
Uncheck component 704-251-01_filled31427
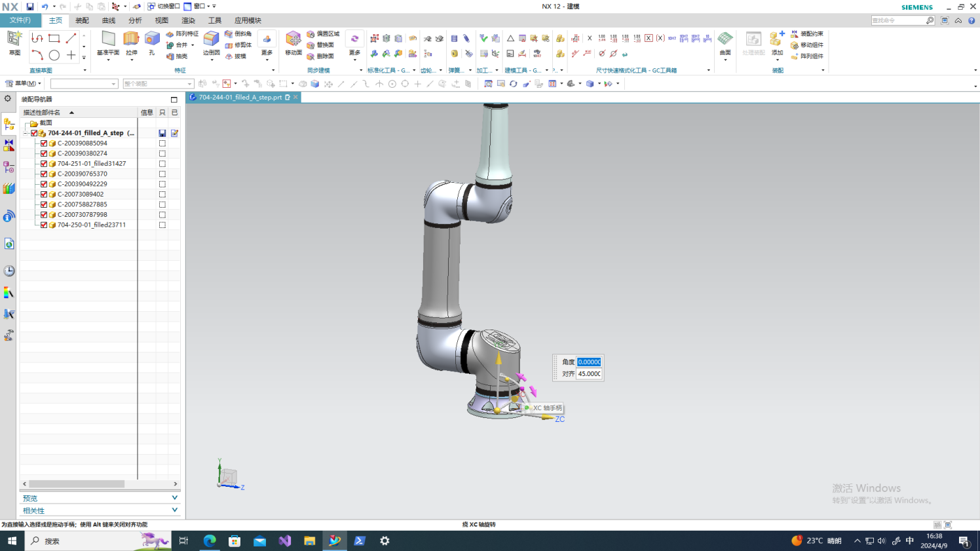tap(44, 164)
